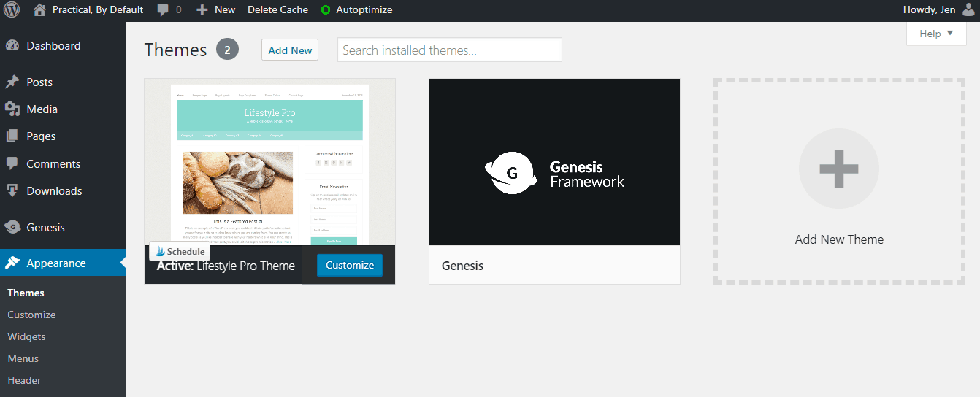Click the Genesis logo icon in sidebar
Viewport: 980px width, 397px height.
pyautogui.click(x=12, y=227)
